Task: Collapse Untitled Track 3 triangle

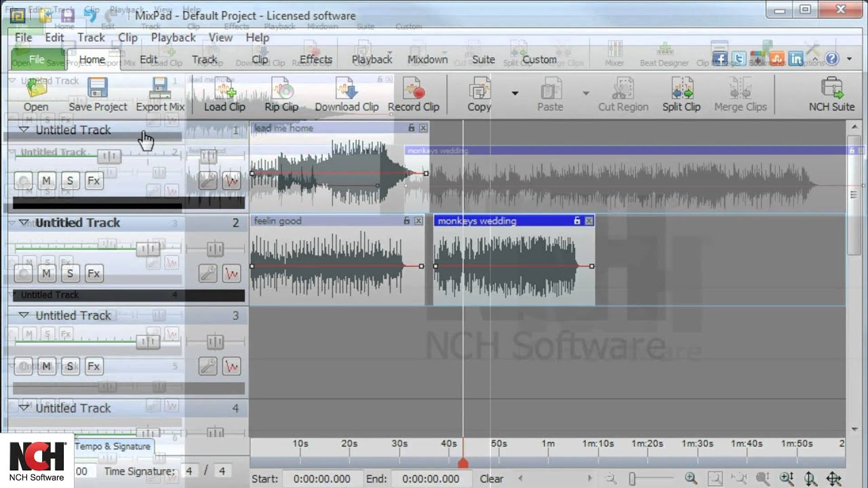Action: [x=24, y=315]
